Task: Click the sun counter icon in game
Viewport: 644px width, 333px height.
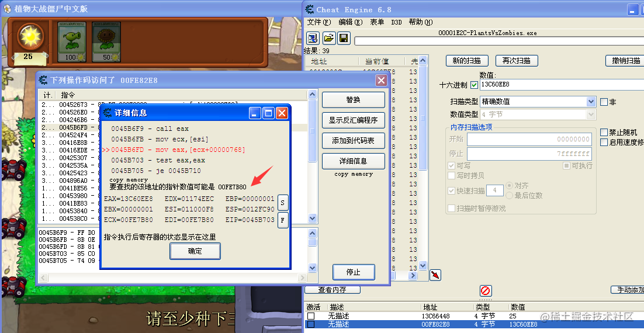Action: coord(30,37)
